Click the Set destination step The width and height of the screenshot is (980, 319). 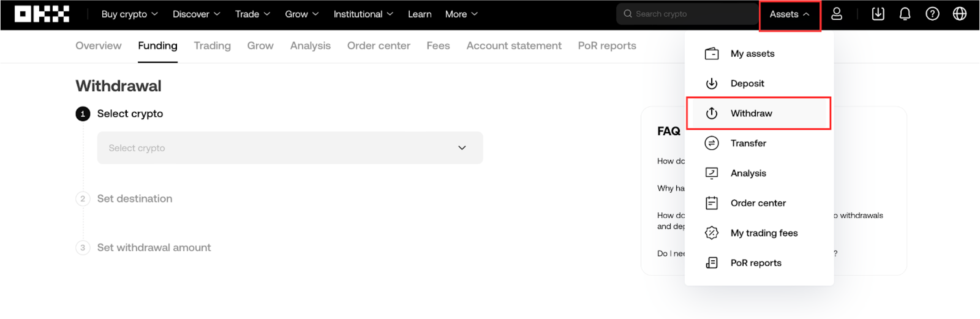click(x=134, y=199)
